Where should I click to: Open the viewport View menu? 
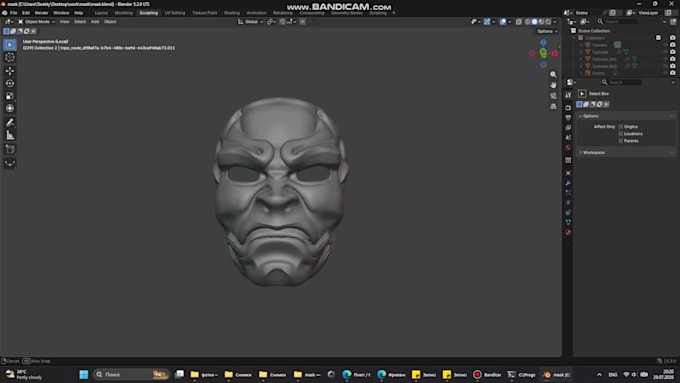64,22
